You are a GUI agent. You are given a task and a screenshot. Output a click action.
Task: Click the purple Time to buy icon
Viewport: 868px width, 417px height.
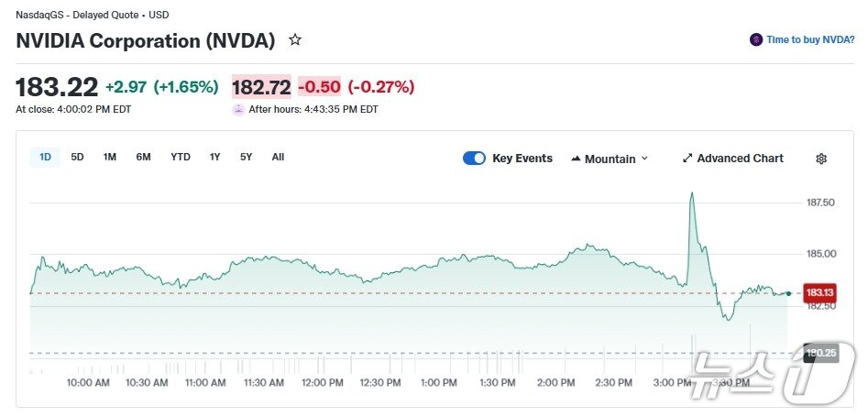[x=756, y=40]
